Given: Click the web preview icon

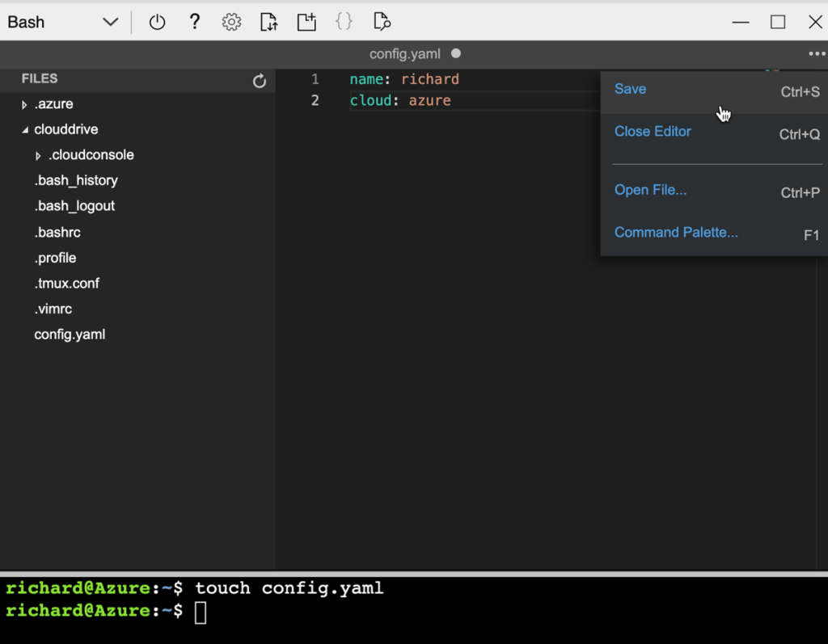Looking at the screenshot, I should 382,23.
